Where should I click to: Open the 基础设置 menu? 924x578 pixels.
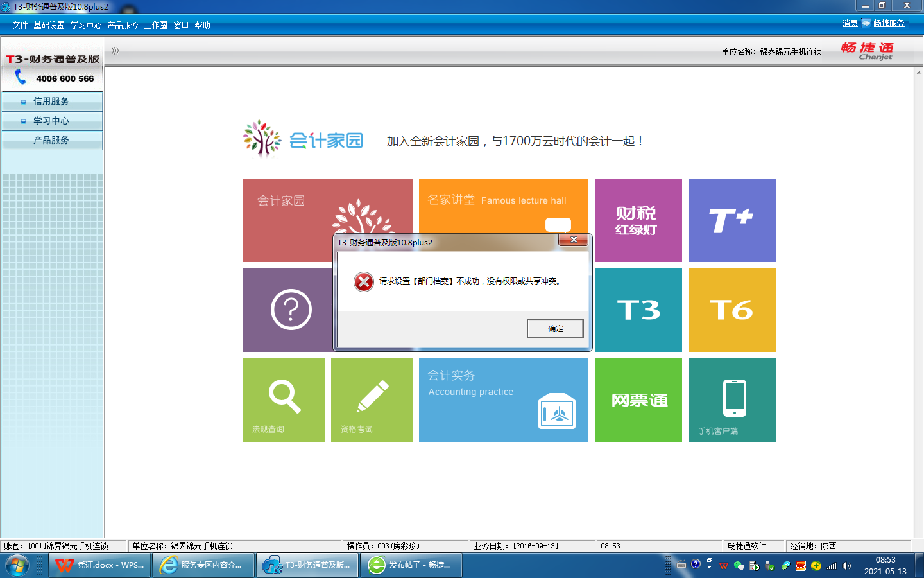(49, 25)
